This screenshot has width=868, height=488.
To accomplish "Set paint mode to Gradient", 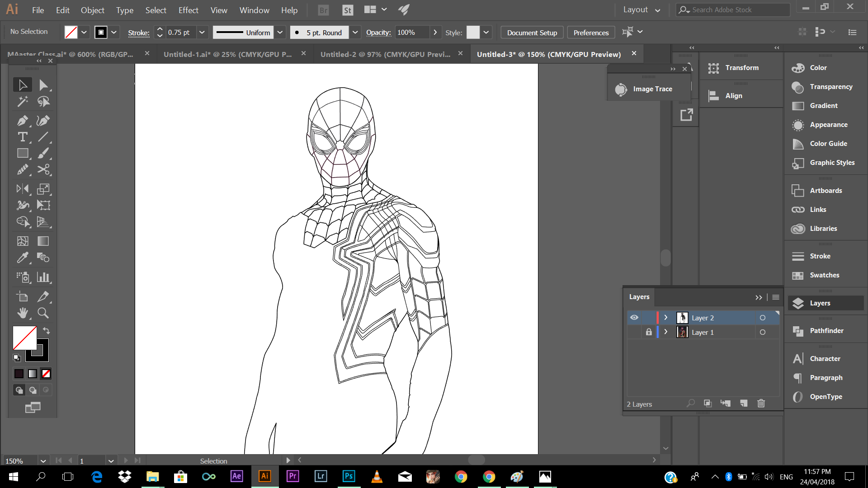I will [x=33, y=374].
